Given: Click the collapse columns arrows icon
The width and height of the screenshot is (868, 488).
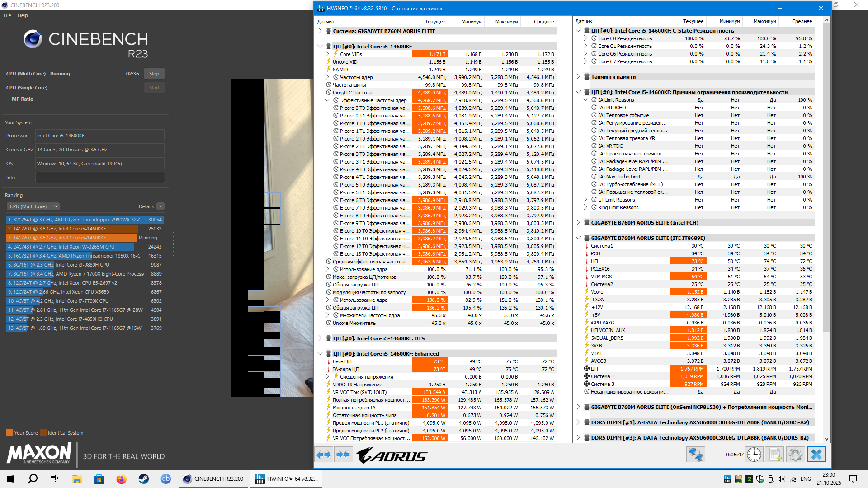Looking at the screenshot, I should [x=343, y=455].
